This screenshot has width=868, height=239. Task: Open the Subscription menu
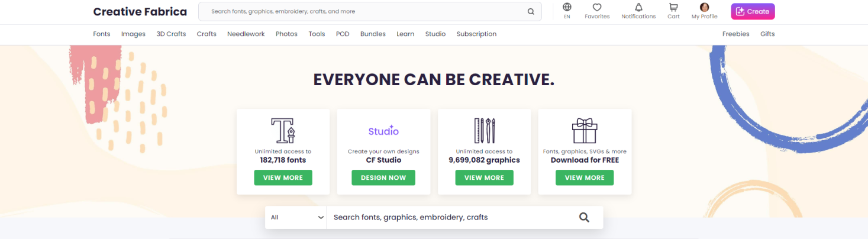tap(476, 34)
